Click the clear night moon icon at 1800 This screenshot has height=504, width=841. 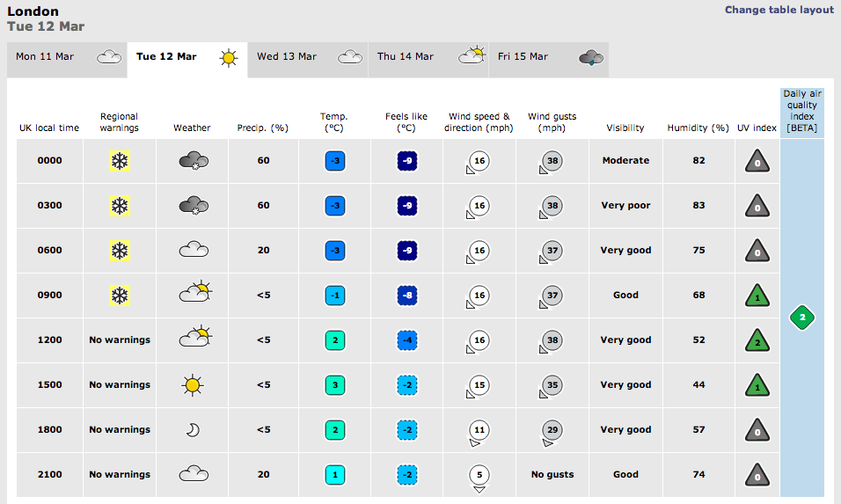coord(193,430)
